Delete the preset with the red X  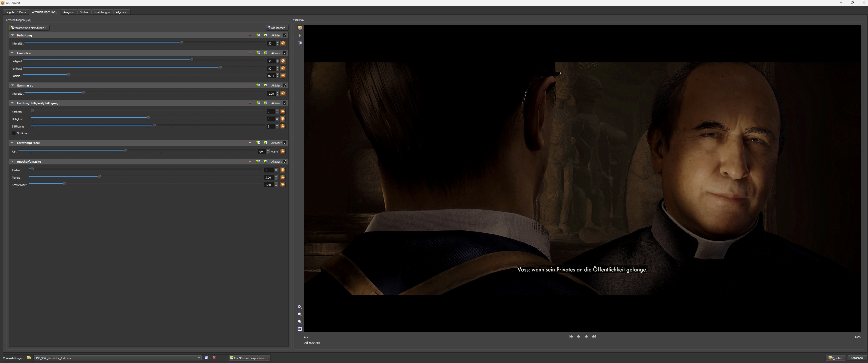[214, 358]
